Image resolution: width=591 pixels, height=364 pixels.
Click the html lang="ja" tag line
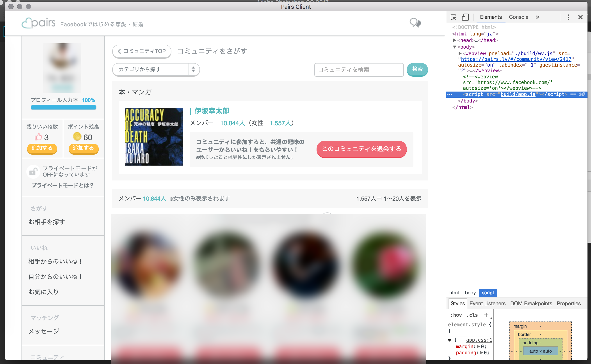pos(475,34)
